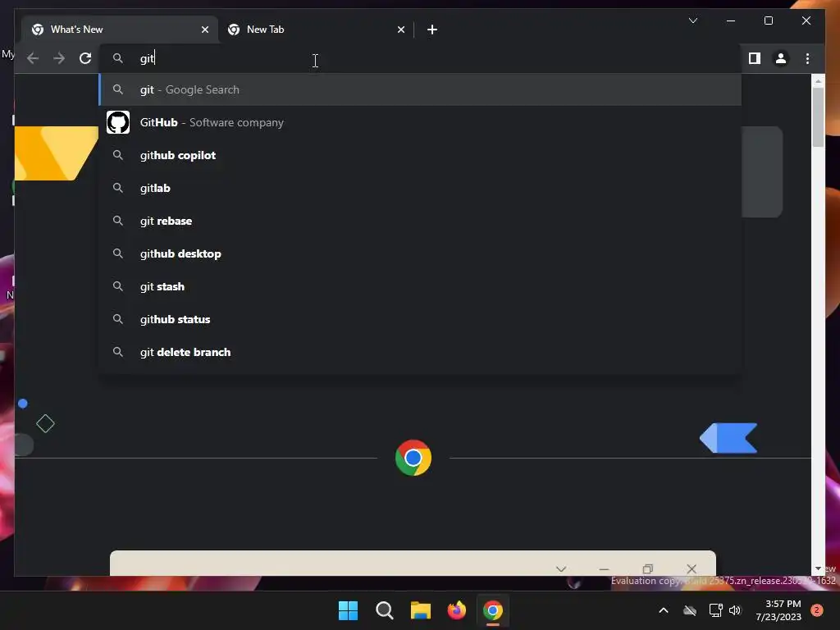Open the clock showing 3:57 PM
Screen dimensions: 840x630
(778, 610)
